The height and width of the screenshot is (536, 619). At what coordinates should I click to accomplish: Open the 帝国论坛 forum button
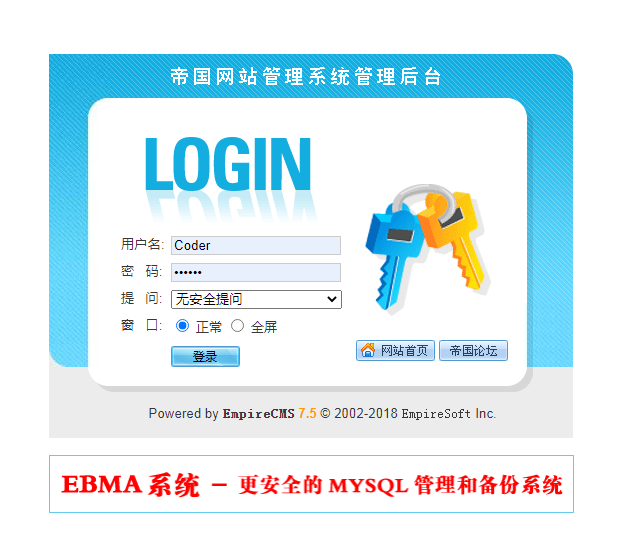(473, 350)
